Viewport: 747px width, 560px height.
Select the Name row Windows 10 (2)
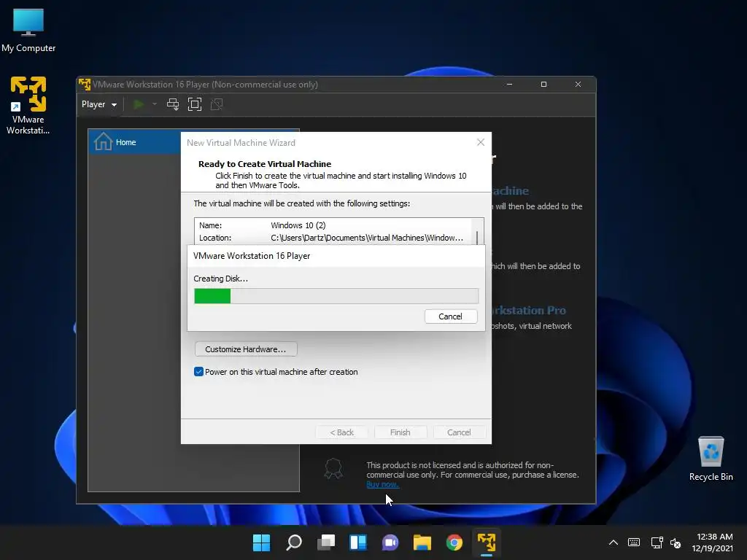coord(333,225)
